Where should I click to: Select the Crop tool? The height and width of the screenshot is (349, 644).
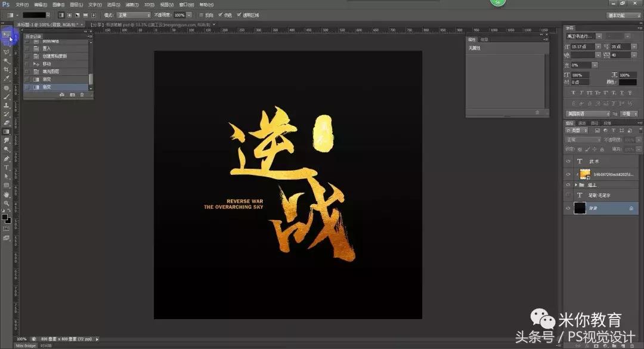[7, 69]
